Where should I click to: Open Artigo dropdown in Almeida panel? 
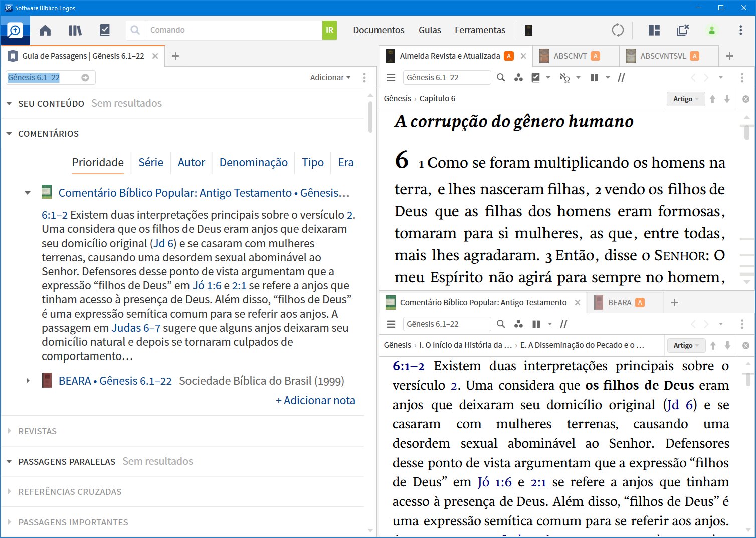click(685, 99)
